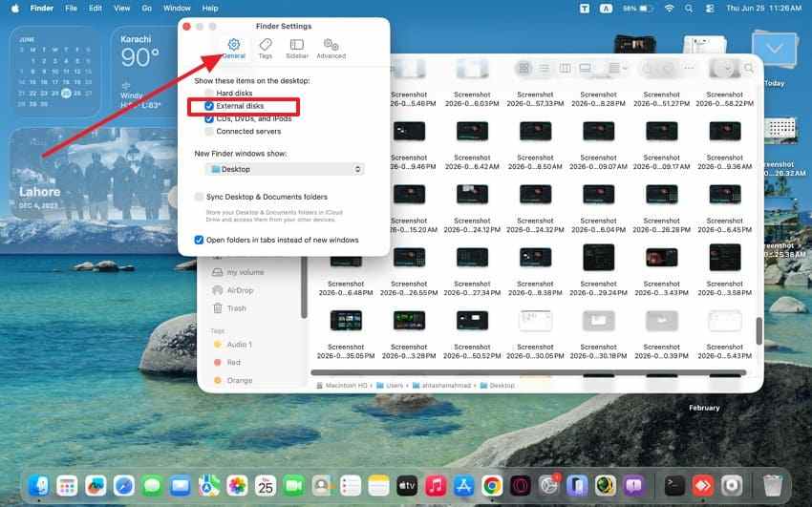The width and height of the screenshot is (812, 507).
Task: Open Launchpad from the Dock
Action: (67, 486)
